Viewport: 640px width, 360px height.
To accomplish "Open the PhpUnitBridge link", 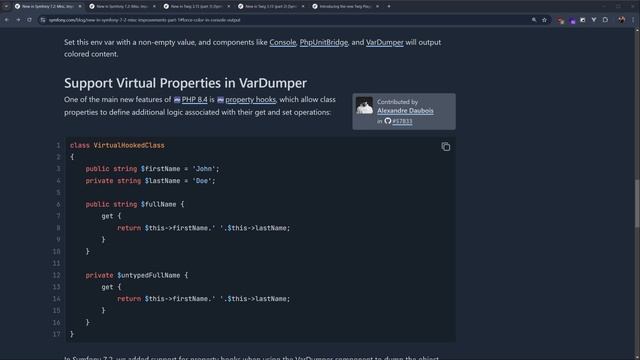I will 324,42.
